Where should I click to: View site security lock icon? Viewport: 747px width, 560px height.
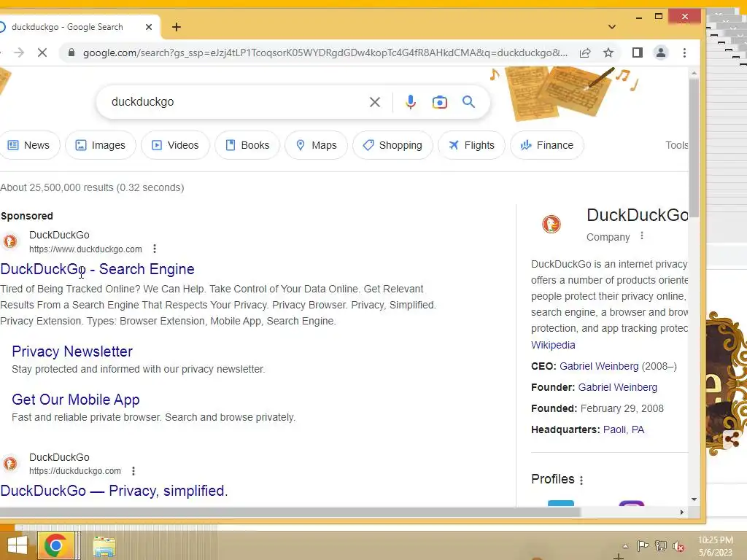pyautogui.click(x=71, y=52)
